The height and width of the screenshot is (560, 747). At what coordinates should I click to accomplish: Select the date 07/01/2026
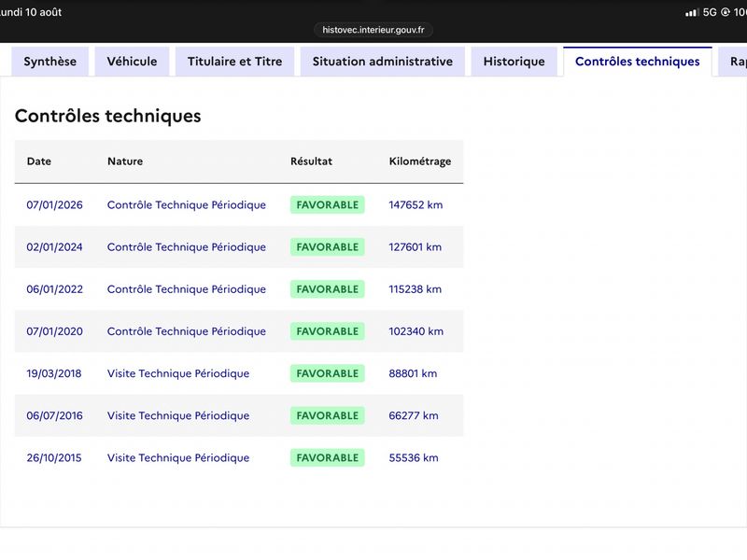tap(55, 204)
